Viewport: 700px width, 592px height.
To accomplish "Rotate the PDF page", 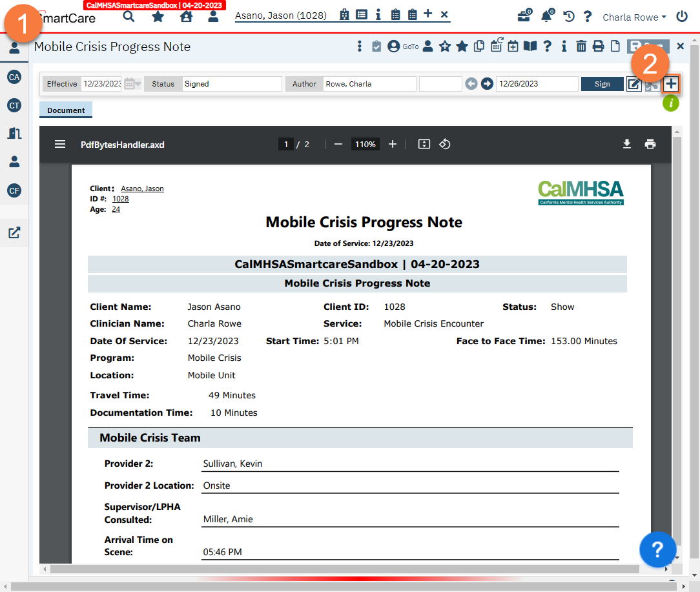I will point(444,143).
